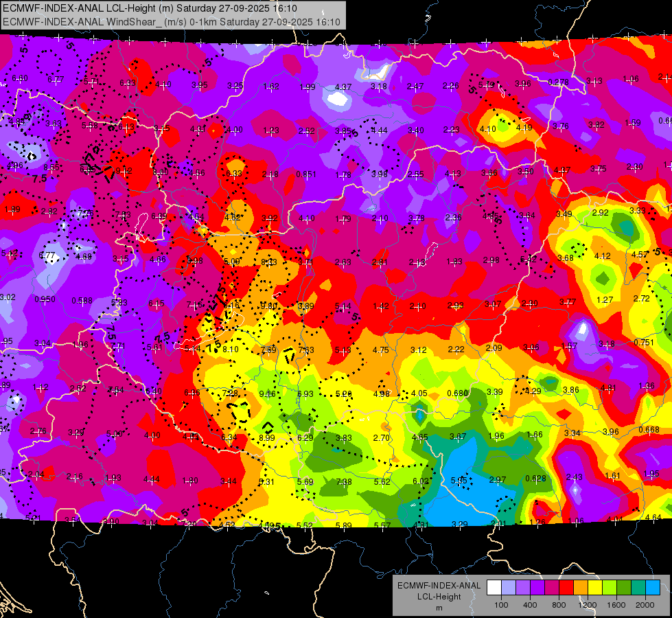The width and height of the screenshot is (672, 618).
Task: Click the legend label 1200
Action: pos(588,605)
